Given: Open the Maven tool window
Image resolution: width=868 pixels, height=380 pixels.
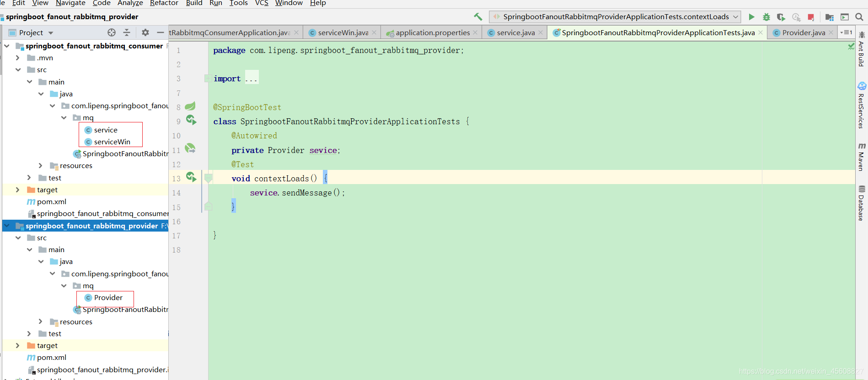Looking at the screenshot, I should [x=862, y=157].
